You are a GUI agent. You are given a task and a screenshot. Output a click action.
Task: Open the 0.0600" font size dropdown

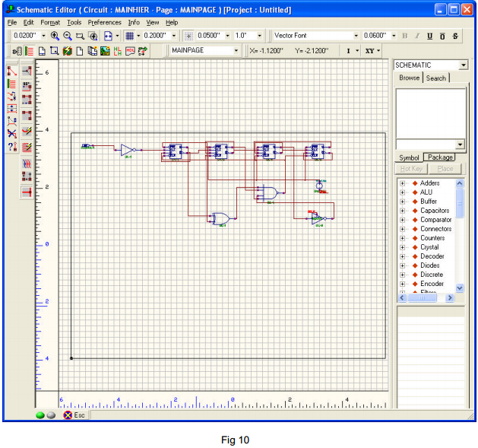click(x=394, y=36)
